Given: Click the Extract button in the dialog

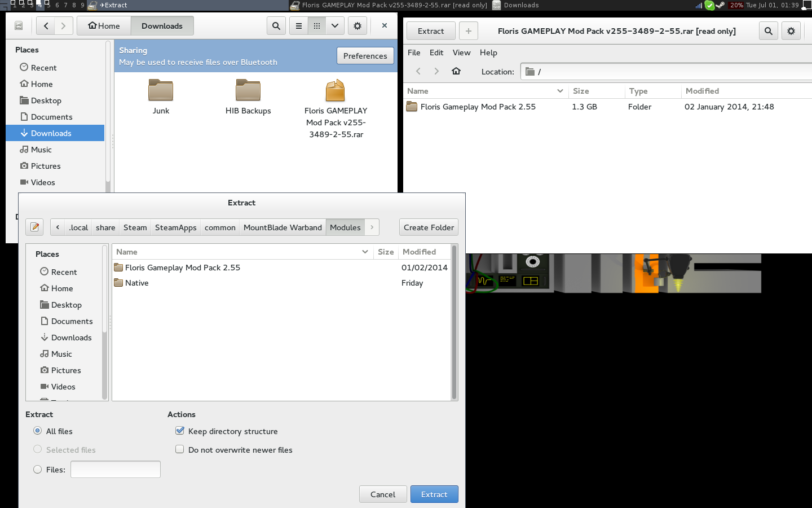Looking at the screenshot, I should coord(434,494).
